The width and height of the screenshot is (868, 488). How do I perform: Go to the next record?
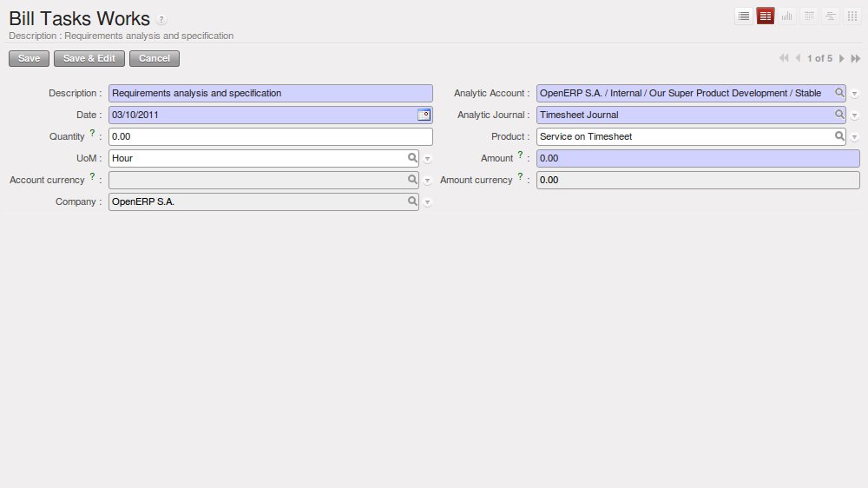pyautogui.click(x=842, y=58)
